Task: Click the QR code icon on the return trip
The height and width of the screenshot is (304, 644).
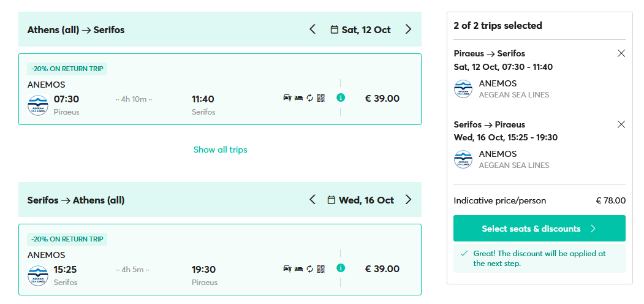Action: pyautogui.click(x=320, y=268)
